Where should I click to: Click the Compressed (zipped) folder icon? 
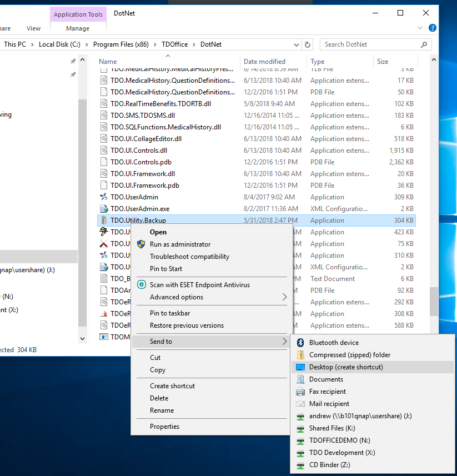click(x=300, y=355)
